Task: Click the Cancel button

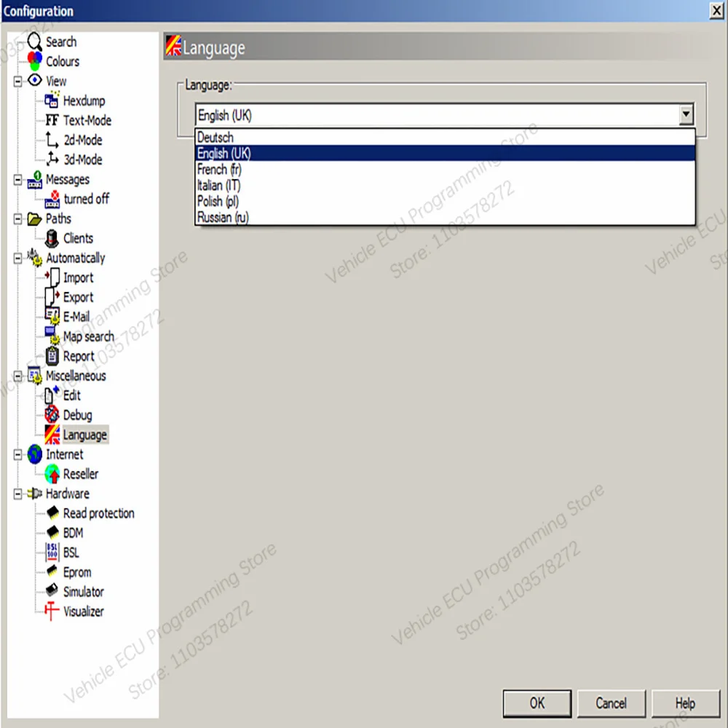Action: pos(611,703)
